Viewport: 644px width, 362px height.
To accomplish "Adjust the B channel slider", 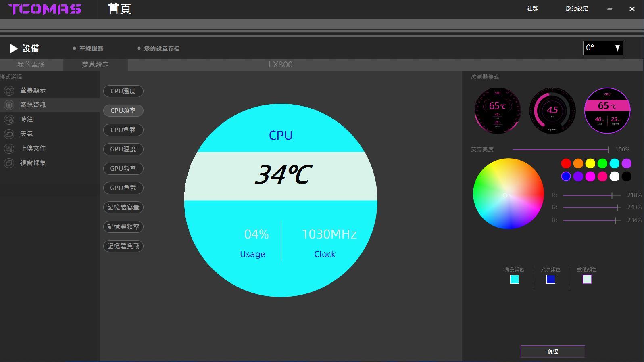I will click(x=592, y=220).
